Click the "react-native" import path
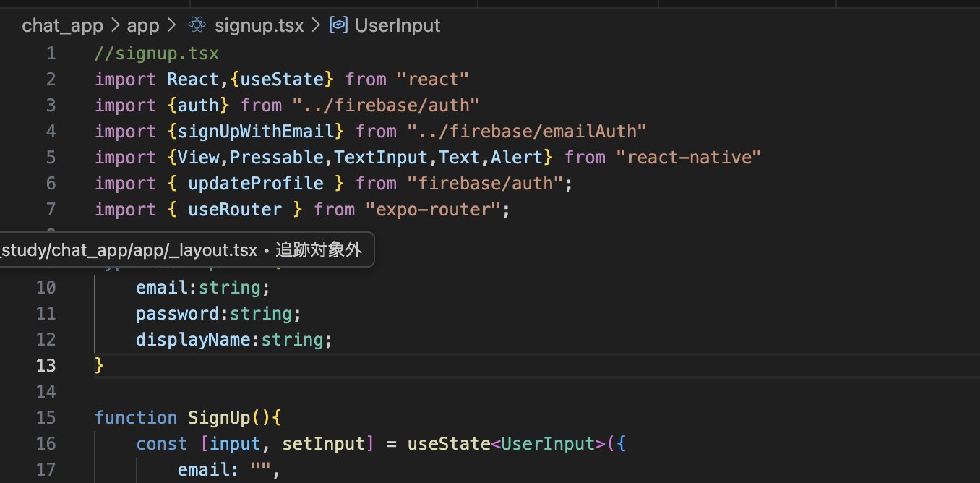The image size is (980, 483). tap(689, 158)
